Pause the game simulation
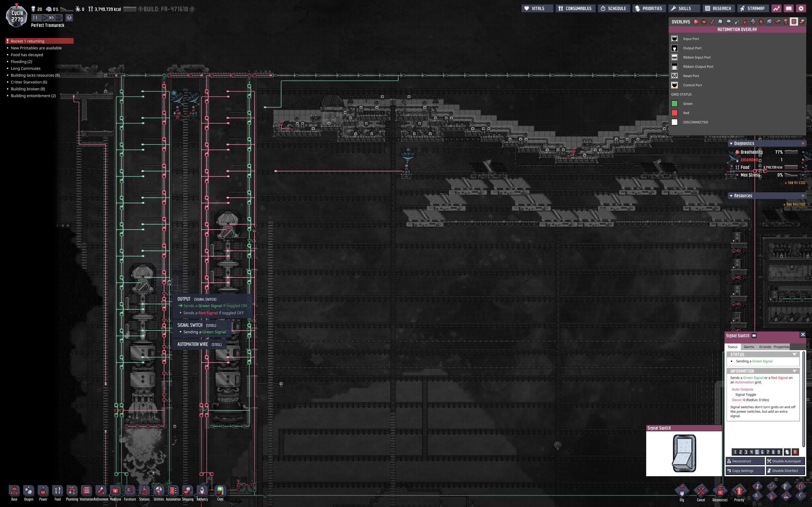 tap(36, 17)
